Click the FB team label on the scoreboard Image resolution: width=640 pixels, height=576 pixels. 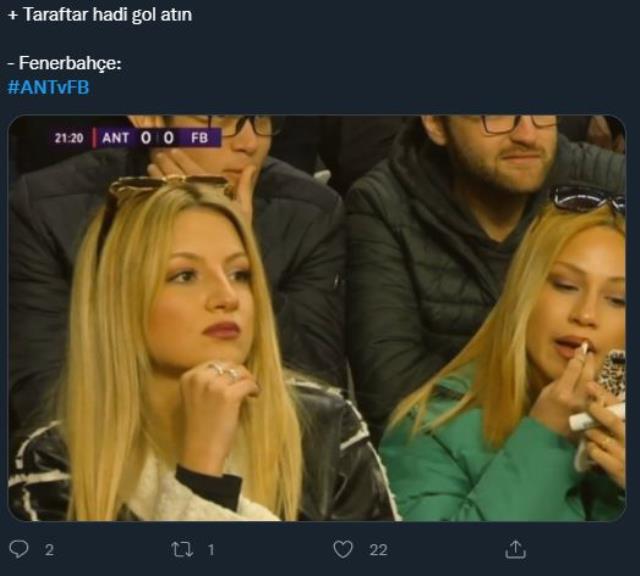click(199, 137)
